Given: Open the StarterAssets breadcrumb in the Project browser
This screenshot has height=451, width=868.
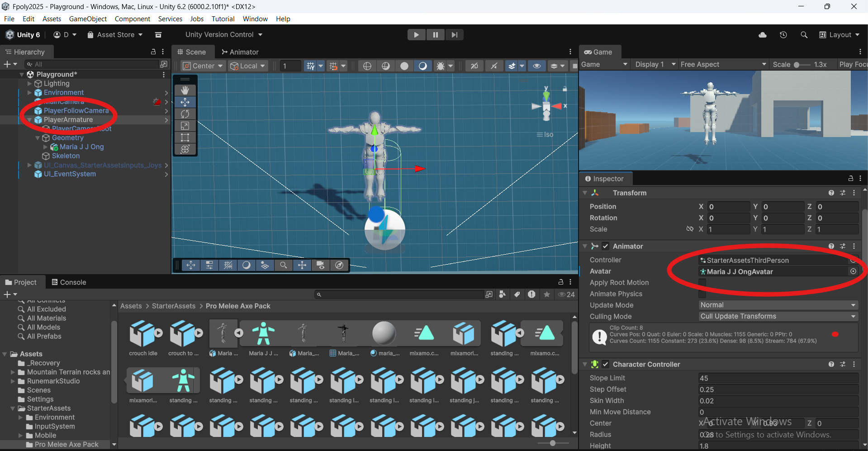Looking at the screenshot, I should [173, 306].
